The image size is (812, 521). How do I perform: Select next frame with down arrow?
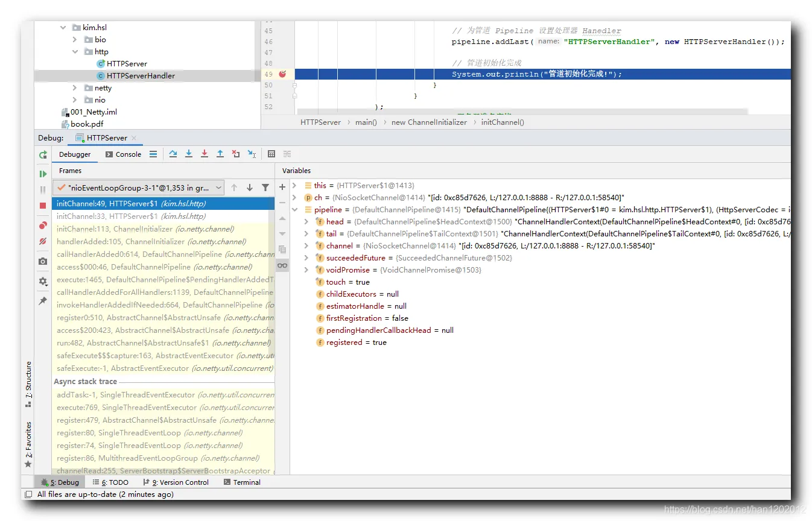pyautogui.click(x=250, y=188)
